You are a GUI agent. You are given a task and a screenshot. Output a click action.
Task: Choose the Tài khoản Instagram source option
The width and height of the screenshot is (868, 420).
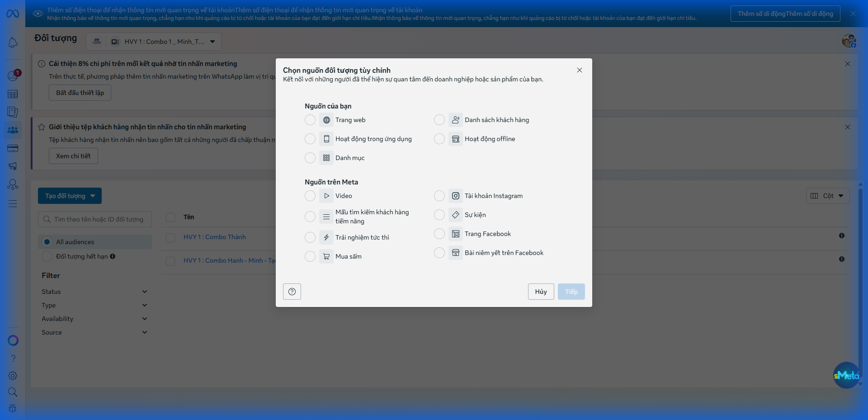click(439, 196)
